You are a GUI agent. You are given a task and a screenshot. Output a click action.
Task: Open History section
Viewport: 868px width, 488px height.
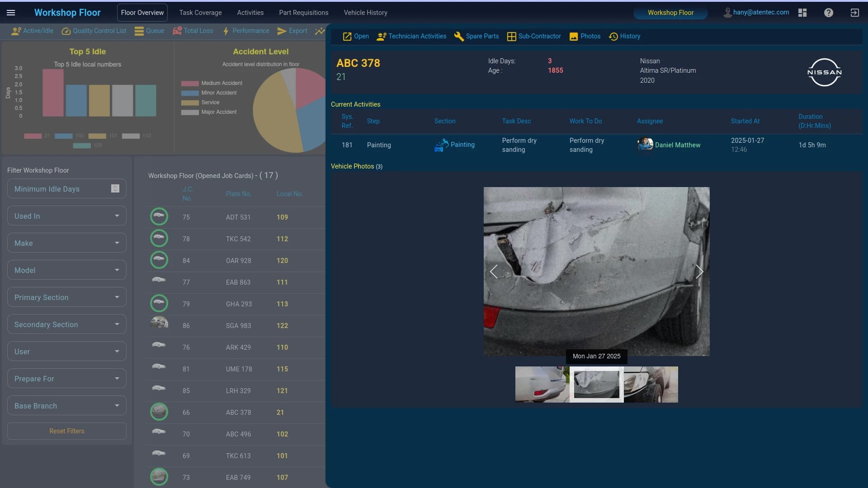click(624, 36)
